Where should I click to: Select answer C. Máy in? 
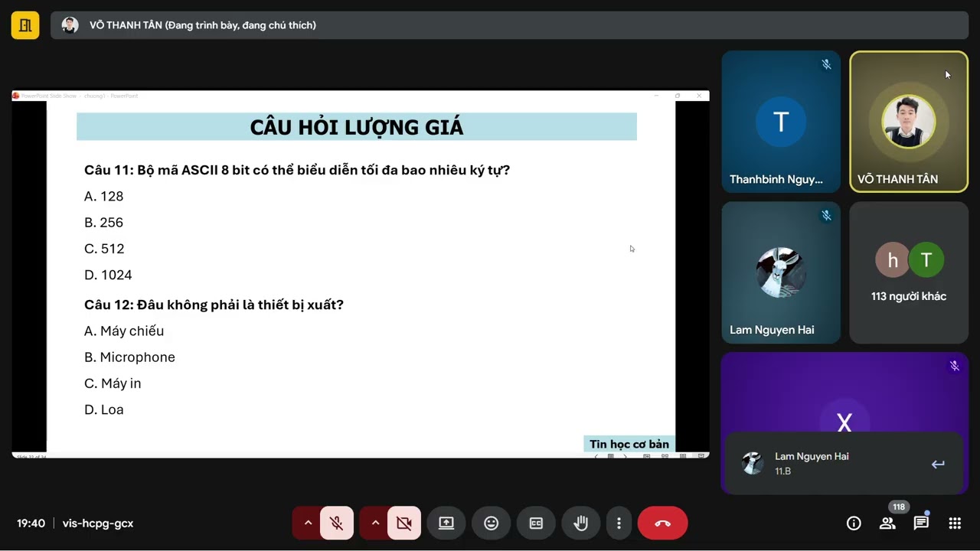(x=113, y=383)
